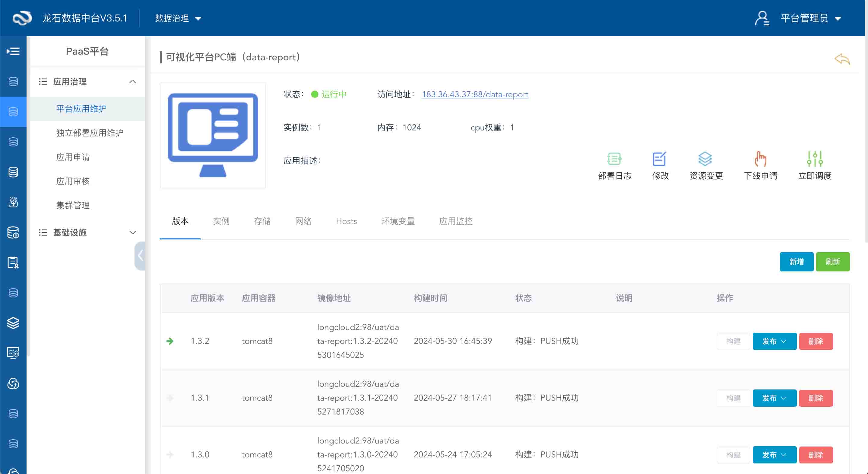Open 发布 dropdown for version 1.3.2
The width and height of the screenshot is (868, 474).
pyautogui.click(x=774, y=341)
